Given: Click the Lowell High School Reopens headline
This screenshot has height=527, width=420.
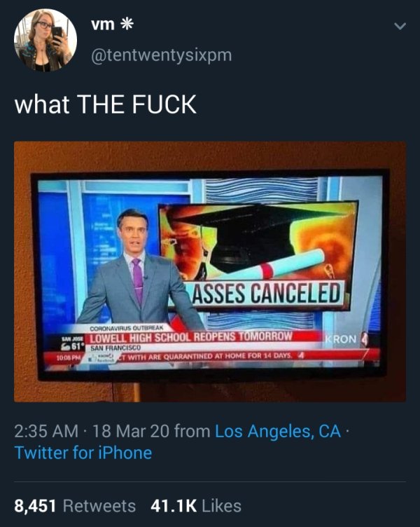Looking at the screenshot, I should [191, 337].
